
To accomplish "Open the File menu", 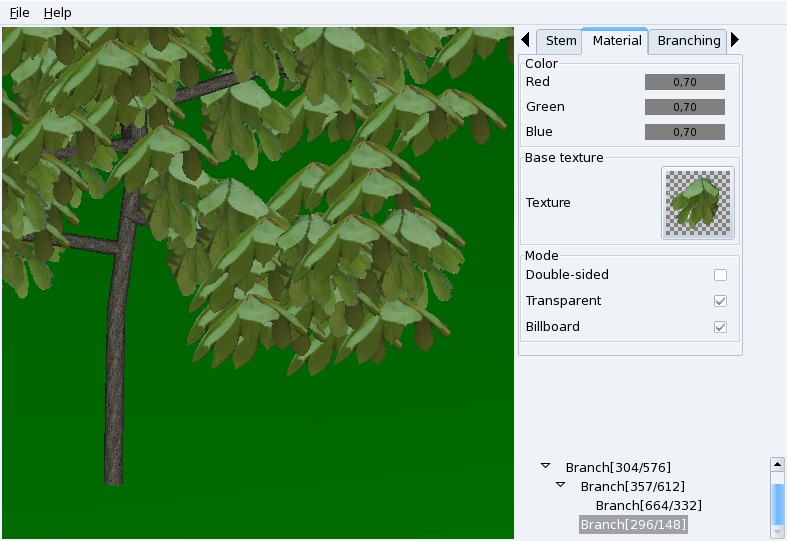I will pos(20,13).
